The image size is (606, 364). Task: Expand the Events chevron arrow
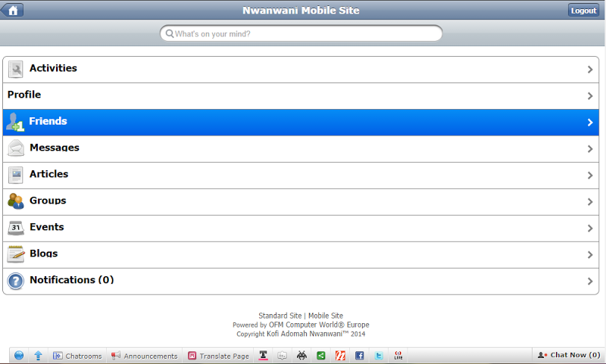pos(590,229)
